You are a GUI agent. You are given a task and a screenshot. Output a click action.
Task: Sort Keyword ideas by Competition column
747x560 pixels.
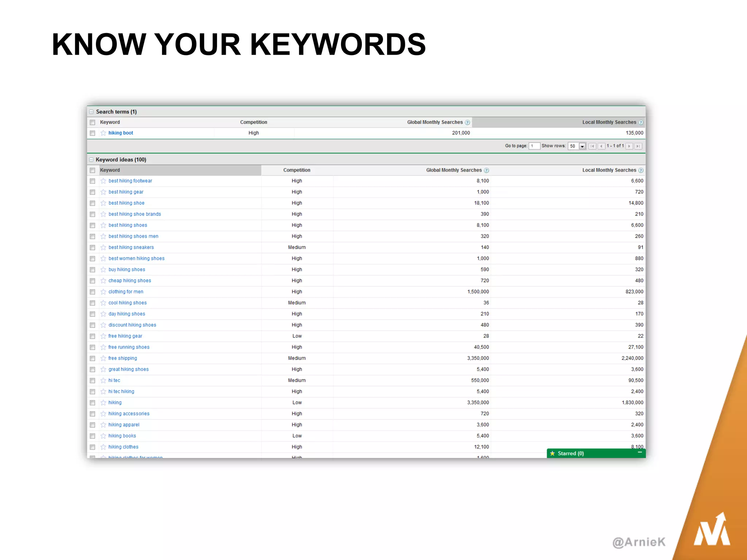click(297, 170)
